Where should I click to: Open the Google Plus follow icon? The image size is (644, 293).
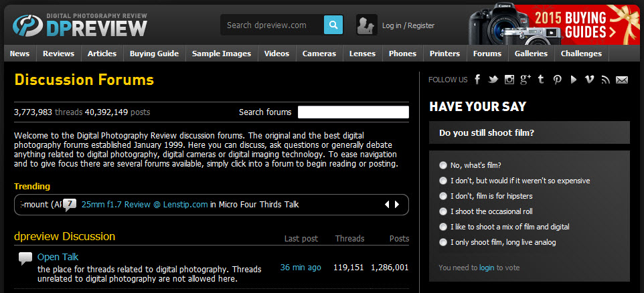click(526, 80)
